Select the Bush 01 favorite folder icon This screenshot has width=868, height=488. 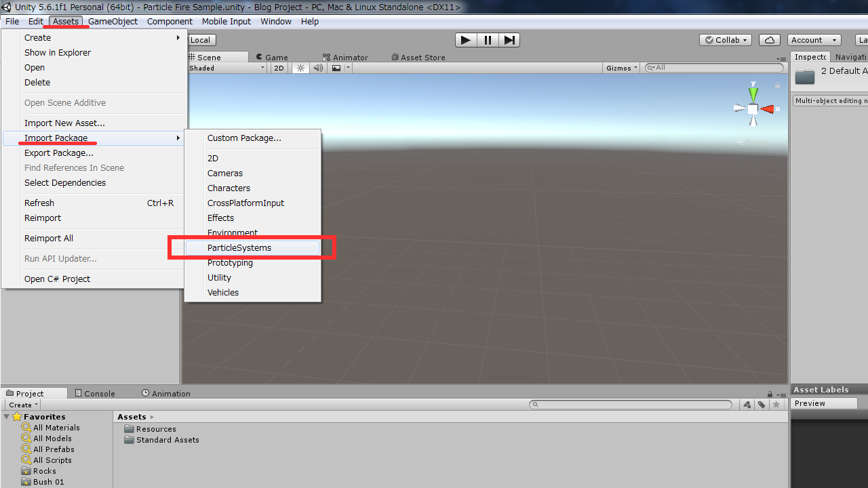click(26, 482)
